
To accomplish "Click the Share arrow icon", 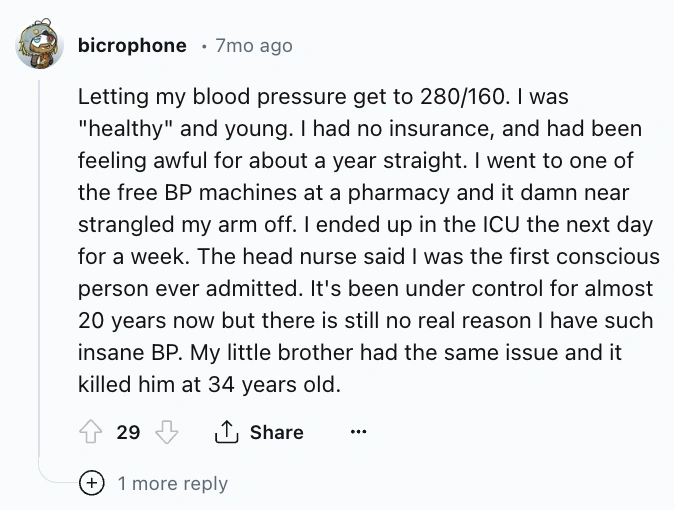I will [225, 433].
